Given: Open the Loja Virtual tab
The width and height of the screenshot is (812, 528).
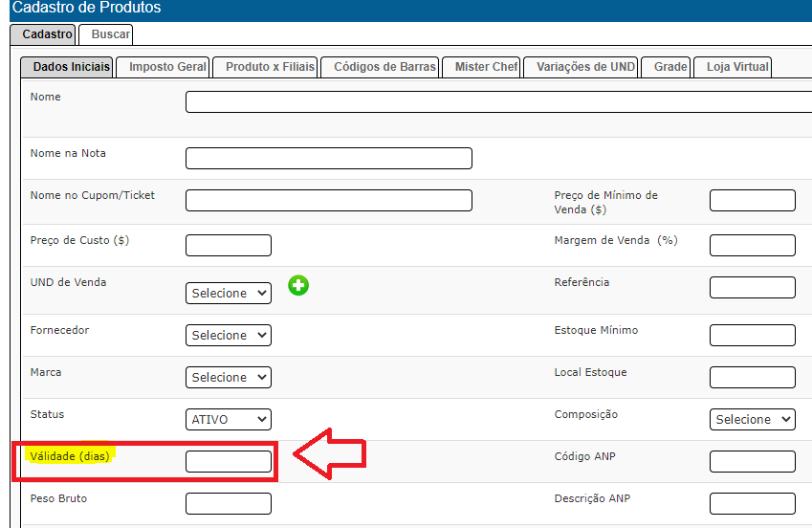Looking at the screenshot, I should click(733, 67).
